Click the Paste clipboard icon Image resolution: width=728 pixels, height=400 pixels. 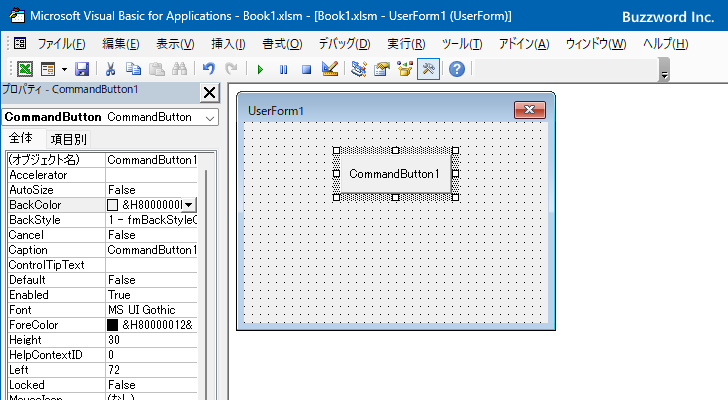(x=156, y=69)
